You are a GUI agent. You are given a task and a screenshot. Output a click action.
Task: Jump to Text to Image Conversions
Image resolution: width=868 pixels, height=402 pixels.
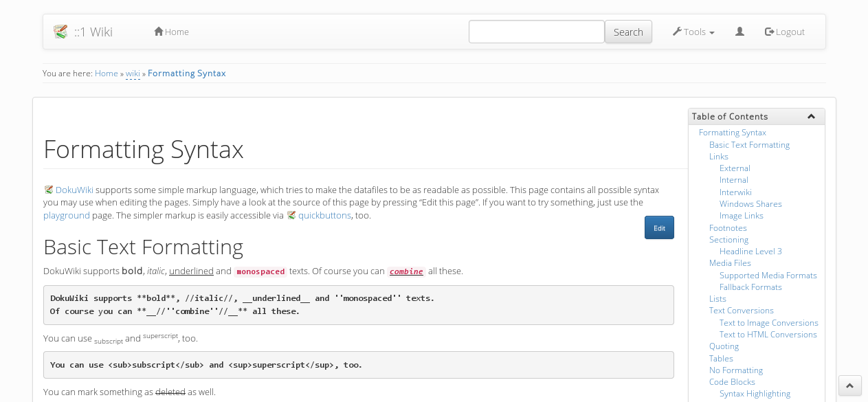(769, 323)
